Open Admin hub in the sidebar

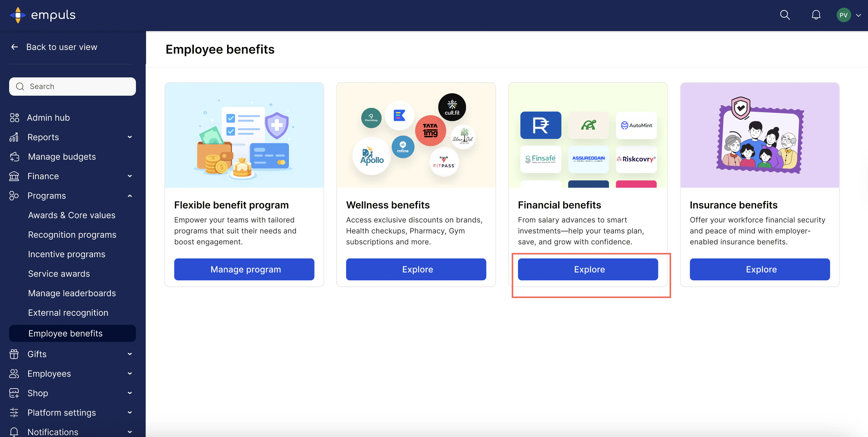pyautogui.click(x=48, y=118)
